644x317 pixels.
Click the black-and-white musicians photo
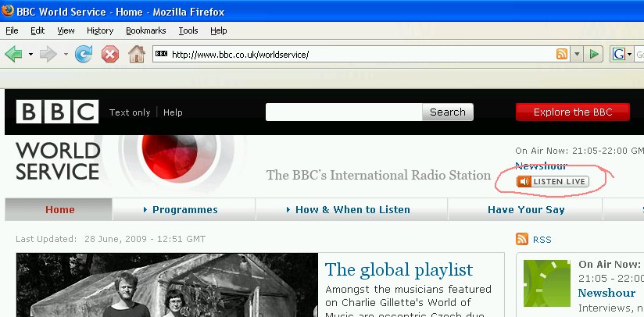coord(166,285)
